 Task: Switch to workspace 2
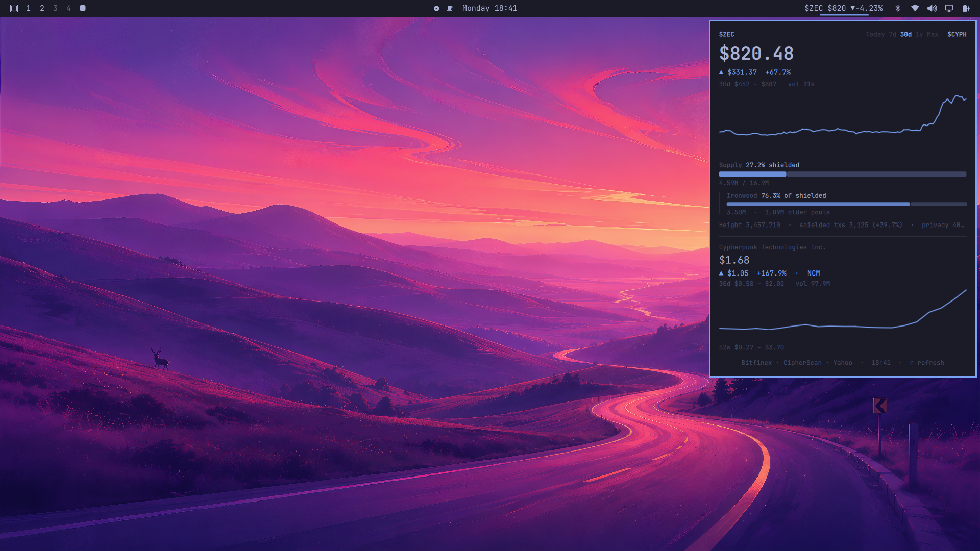[x=42, y=8]
